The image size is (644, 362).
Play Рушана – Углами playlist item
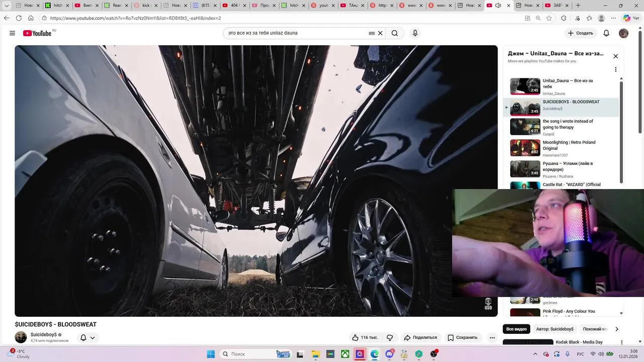[x=561, y=169]
